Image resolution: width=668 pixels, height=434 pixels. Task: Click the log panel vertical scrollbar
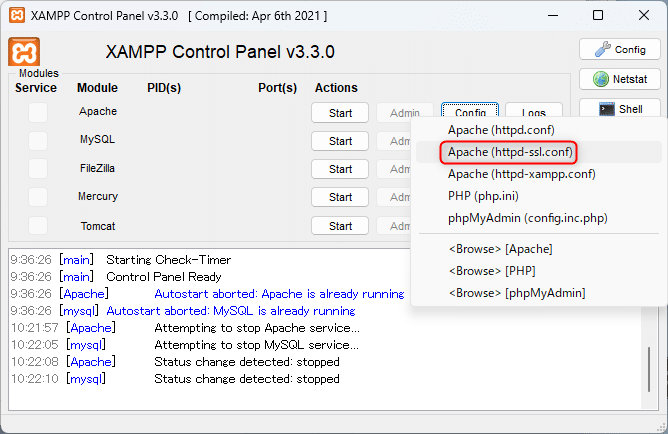(649, 369)
